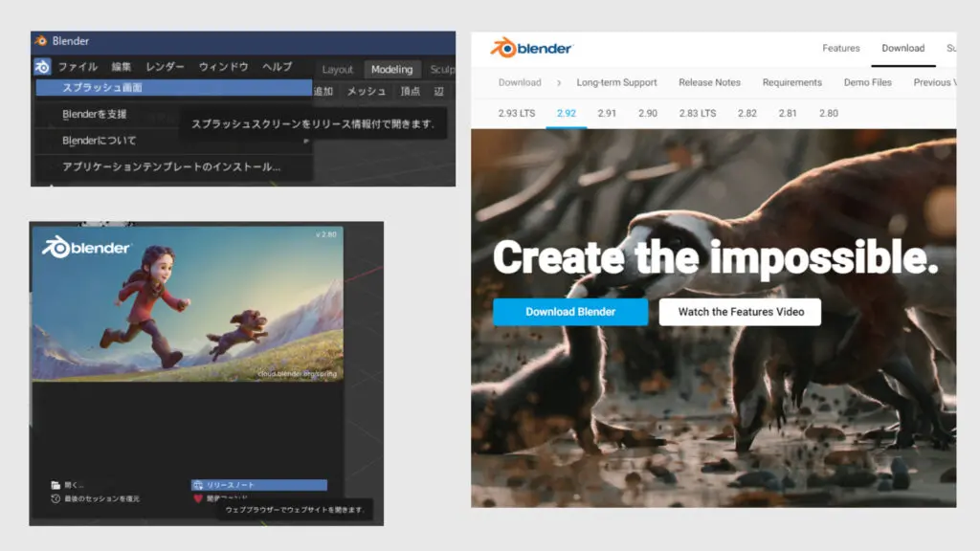
Task: Click the red heart icon on splash
Action: tap(198, 498)
